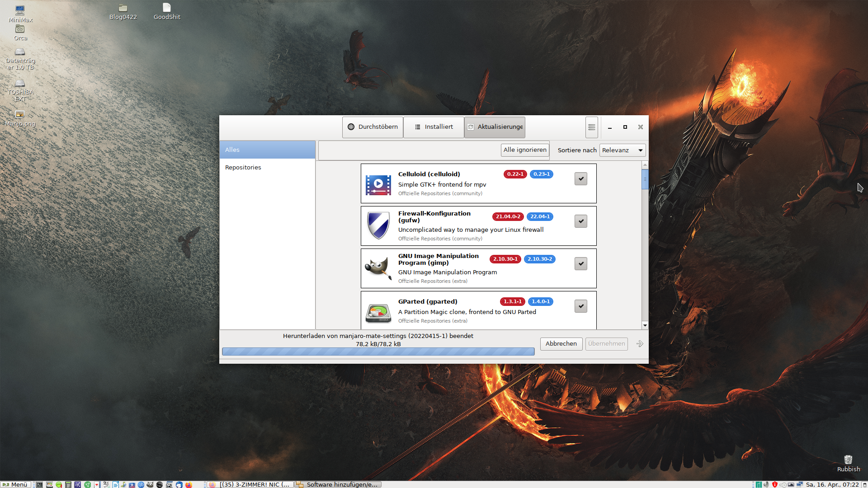Image resolution: width=868 pixels, height=488 pixels.
Task: Click the Software hinzufügen taskbar entry
Action: click(x=338, y=484)
